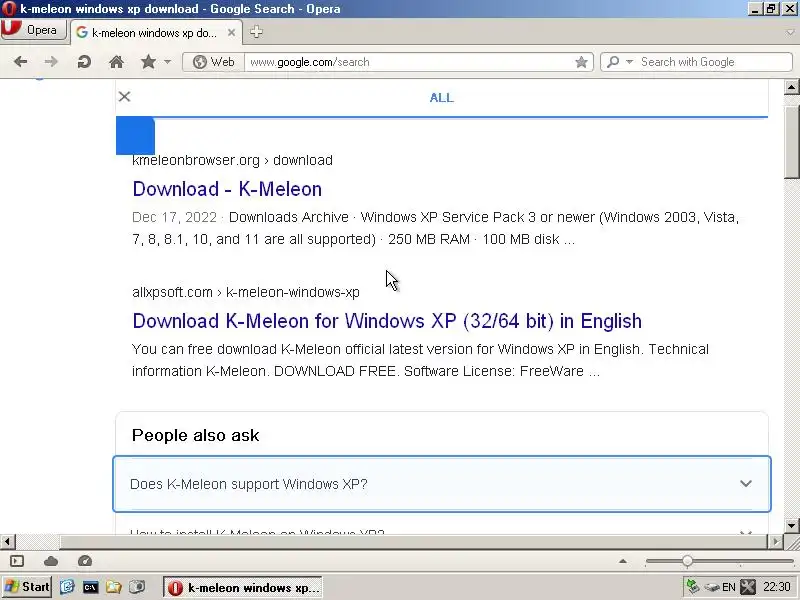
Task: Click chevron on Does K-Meleon support question
Action: click(745, 484)
